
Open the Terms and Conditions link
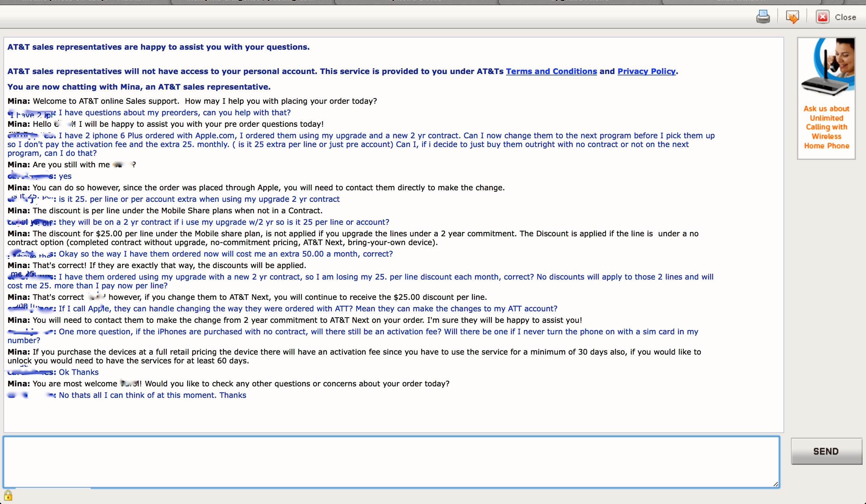click(x=551, y=71)
